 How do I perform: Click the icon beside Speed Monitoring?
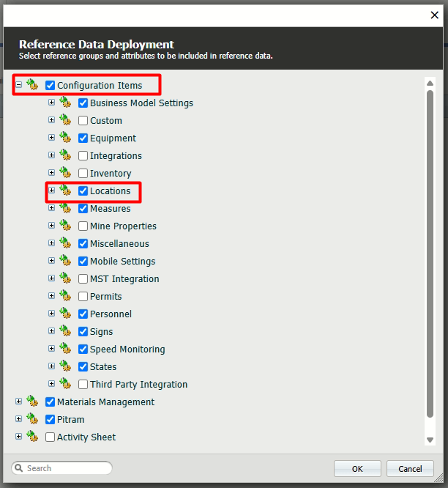point(65,349)
